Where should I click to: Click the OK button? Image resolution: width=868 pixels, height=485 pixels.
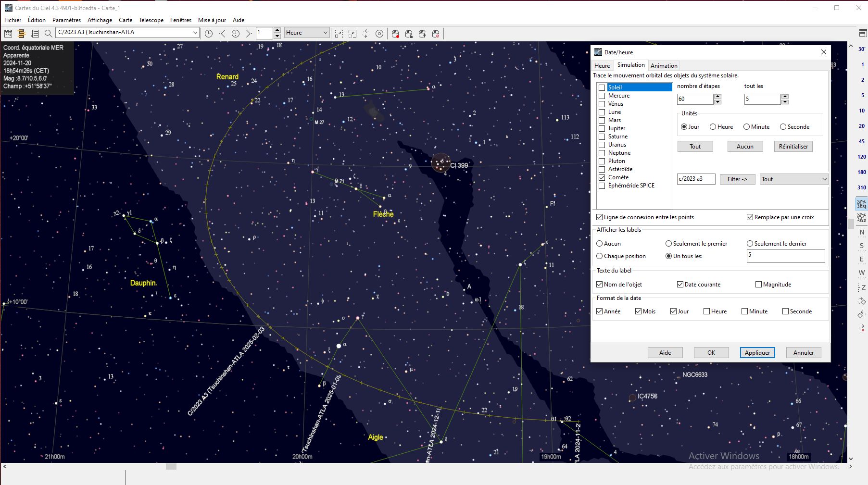click(x=711, y=353)
